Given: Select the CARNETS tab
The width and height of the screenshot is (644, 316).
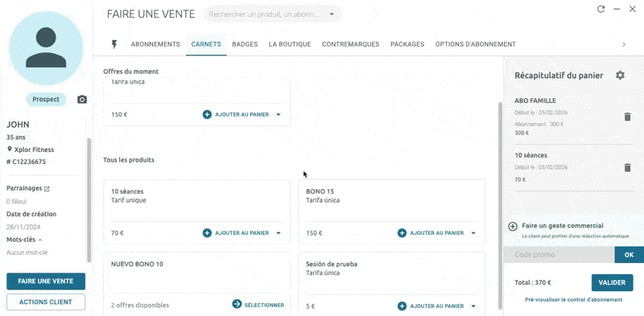Looking at the screenshot, I should (206, 44).
